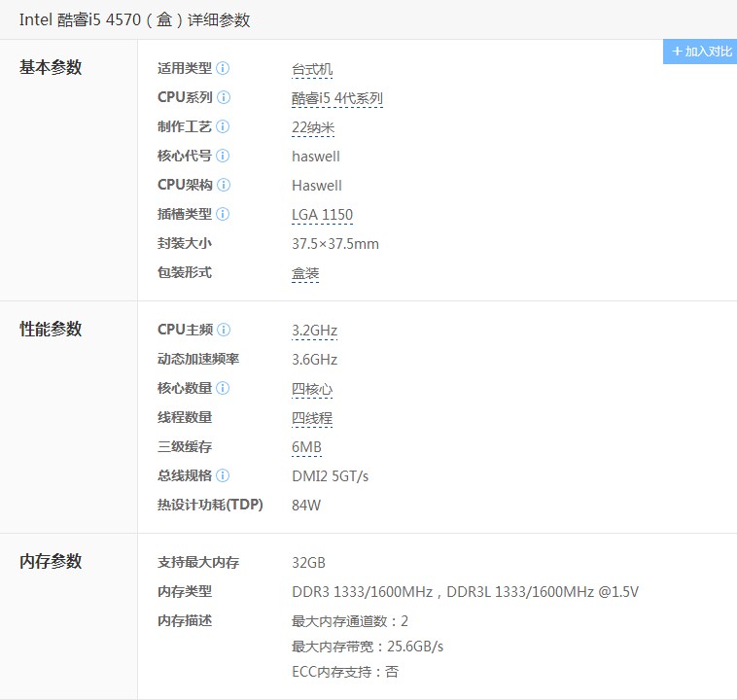
Task: Click the info icon beside CPU系列
Action: pyautogui.click(x=224, y=98)
